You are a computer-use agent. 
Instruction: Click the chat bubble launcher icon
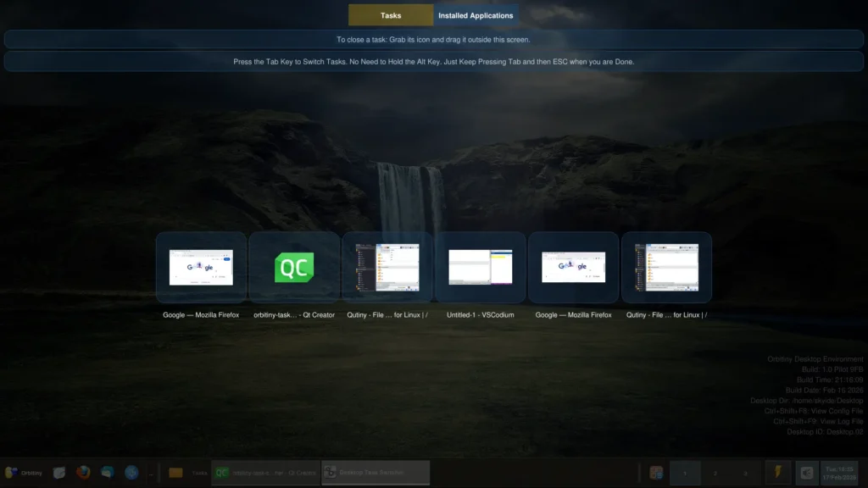(107, 473)
